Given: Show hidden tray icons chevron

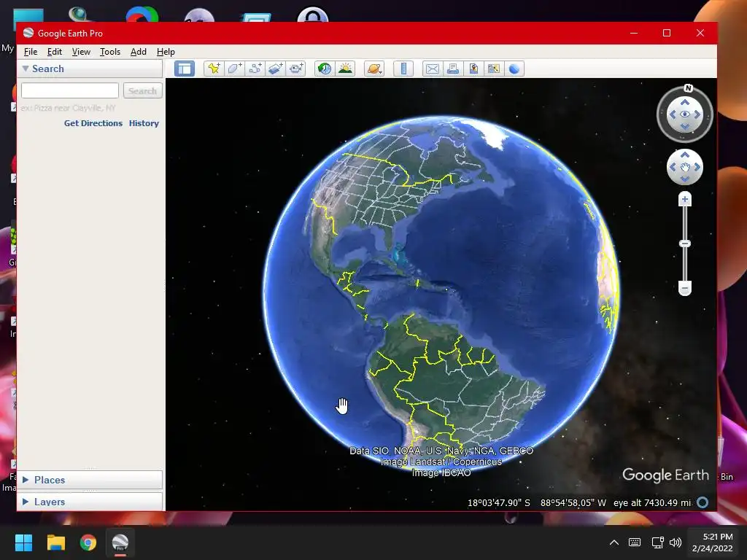Looking at the screenshot, I should [614, 542].
